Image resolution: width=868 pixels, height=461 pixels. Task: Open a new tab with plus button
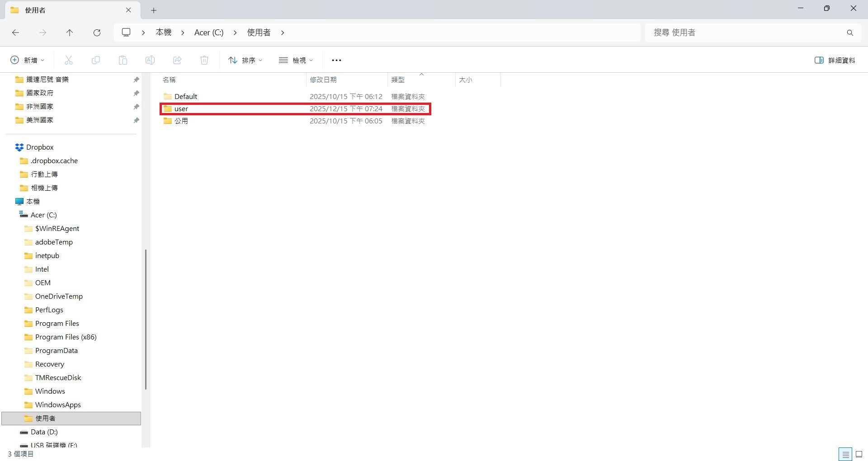(154, 10)
